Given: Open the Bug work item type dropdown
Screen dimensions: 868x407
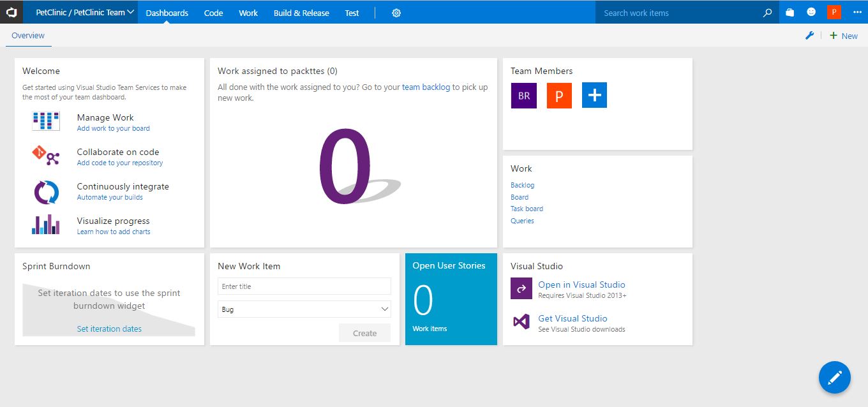Looking at the screenshot, I should 304,309.
